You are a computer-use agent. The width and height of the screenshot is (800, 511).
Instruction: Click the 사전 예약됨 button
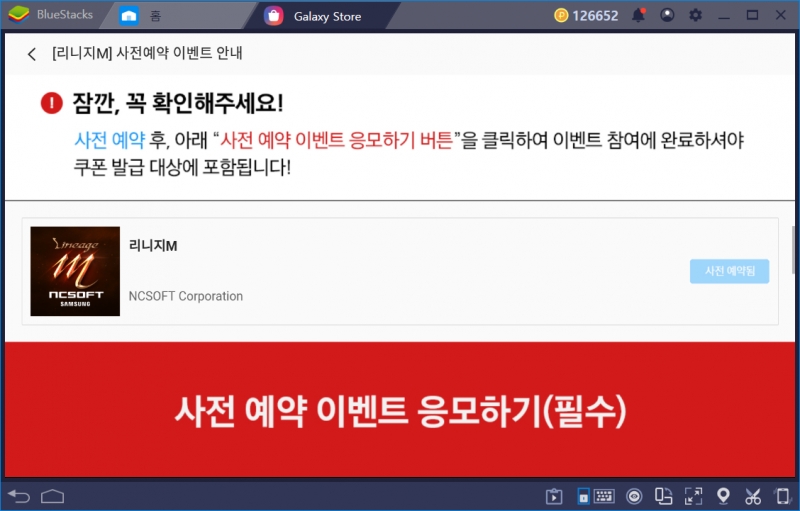tap(729, 271)
